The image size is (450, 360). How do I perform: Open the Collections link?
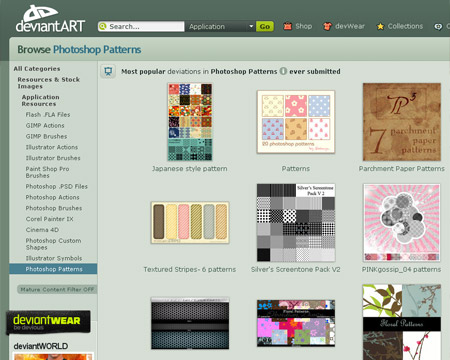405,26
